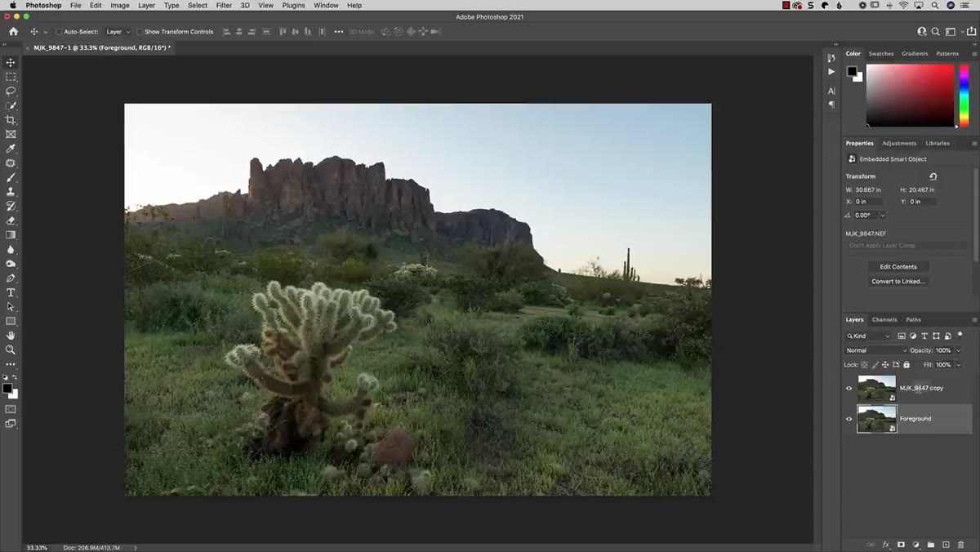This screenshot has height=552, width=980.
Task: Toggle lock all for layer
Action: pos(906,364)
